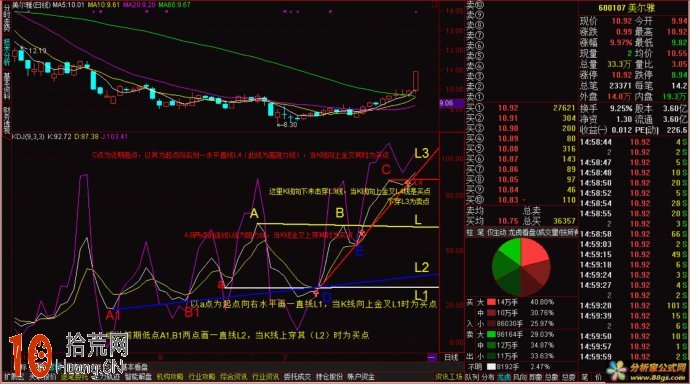
Task: Select the 笔 tab under the tick list
Action: tap(585, 377)
